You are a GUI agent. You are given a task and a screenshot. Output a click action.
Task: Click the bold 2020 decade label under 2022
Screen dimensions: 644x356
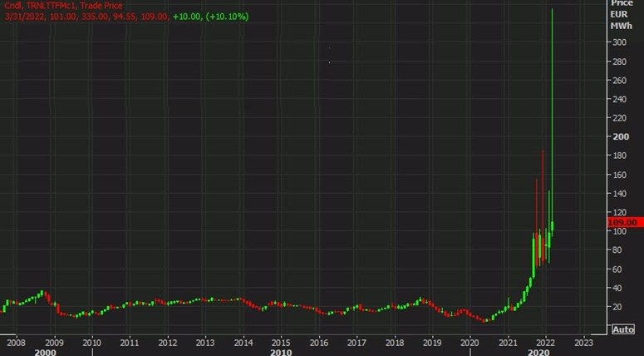click(538, 353)
